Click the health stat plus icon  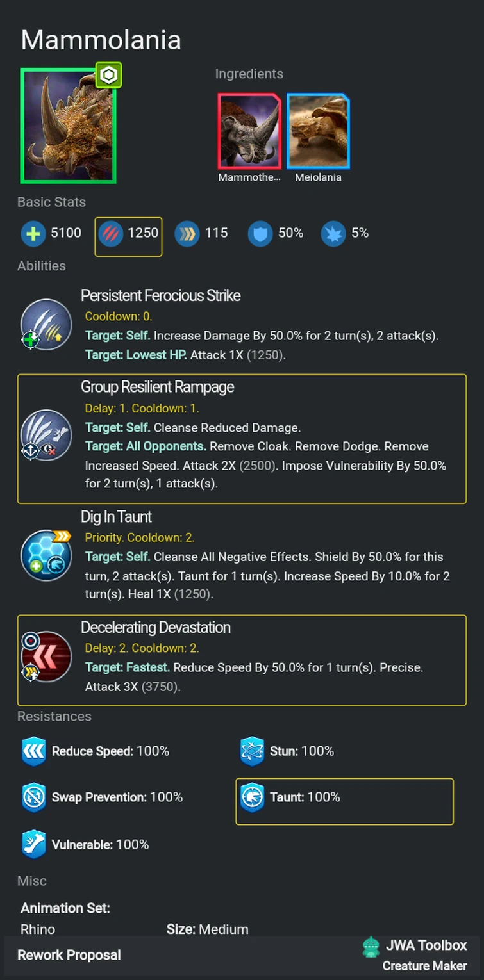[32, 234]
